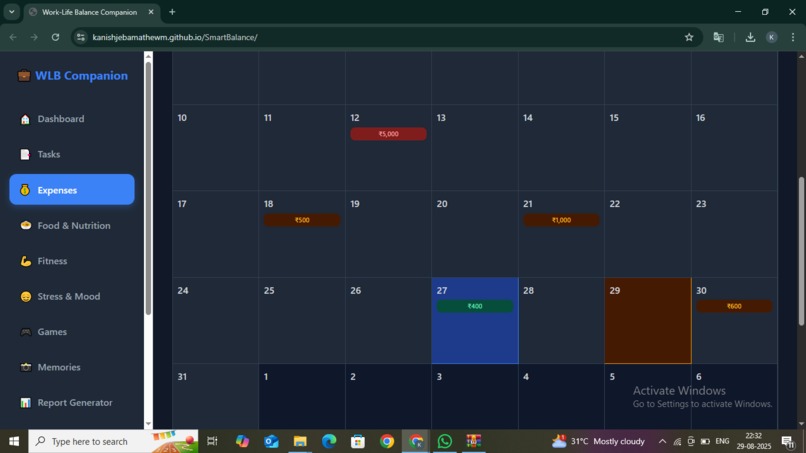View site information icon in address bar
This screenshot has width=806, height=453.
point(81,37)
